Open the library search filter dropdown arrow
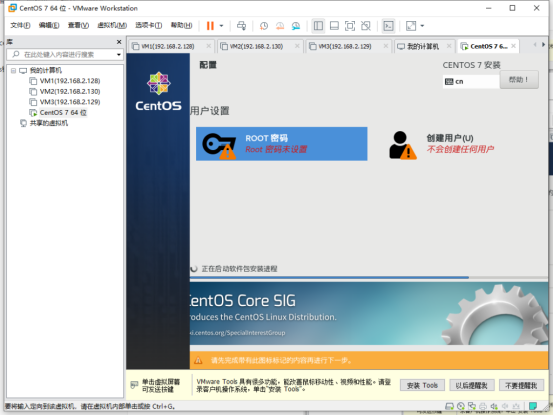Image resolution: width=553 pixels, height=416 pixels. (119, 55)
